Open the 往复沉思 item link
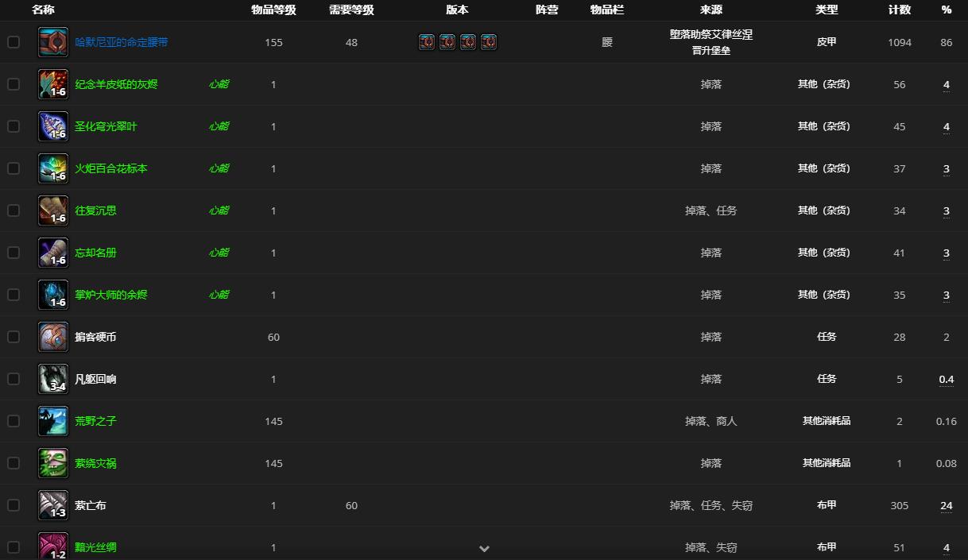The height and width of the screenshot is (560, 968). (x=95, y=210)
